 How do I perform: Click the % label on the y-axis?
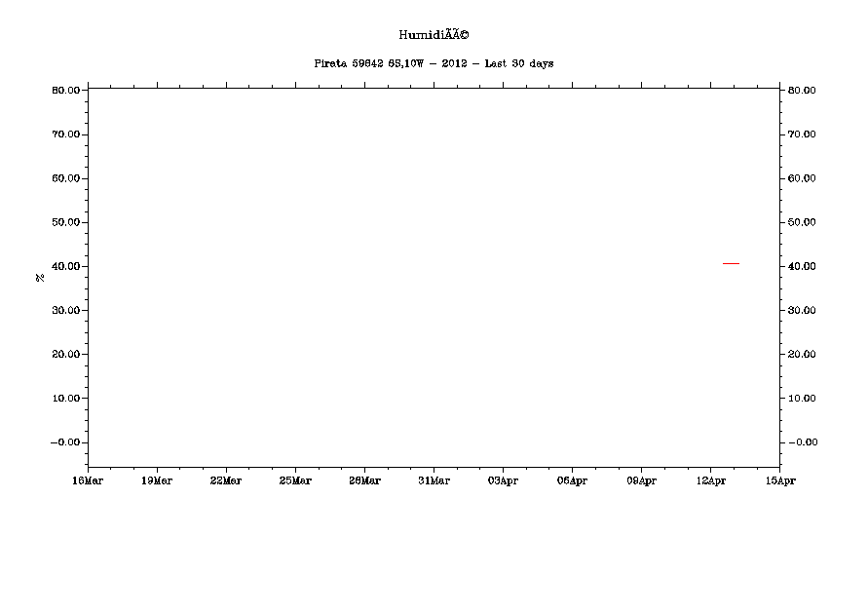pyautogui.click(x=40, y=278)
